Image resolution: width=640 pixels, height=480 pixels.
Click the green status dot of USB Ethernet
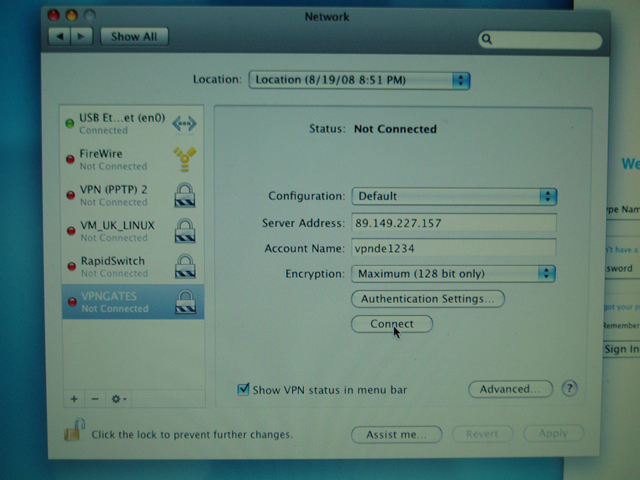pyautogui.click(x=70, y=123)
